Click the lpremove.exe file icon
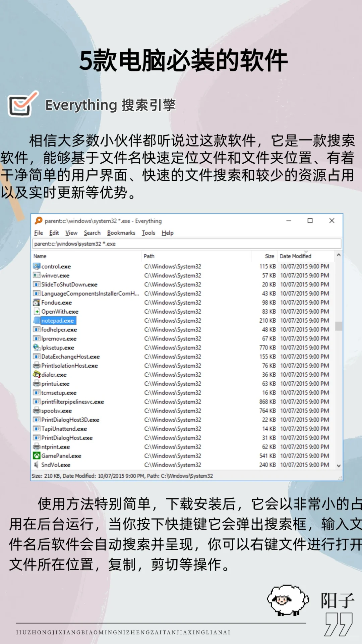 tap(37, 339)
